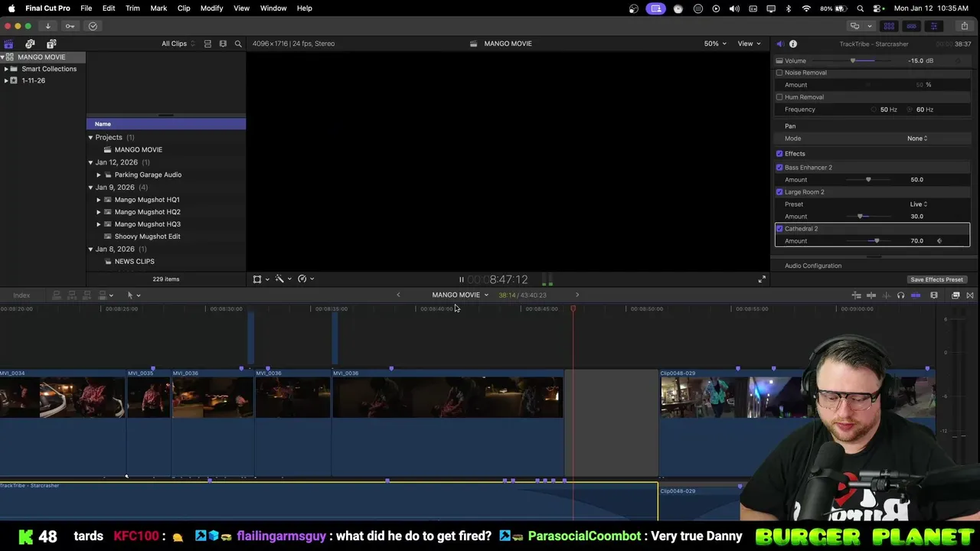Viewport: 980px width, 551px height.
Task: Toggle viewer full screen arrows
Action: [762, 279]
